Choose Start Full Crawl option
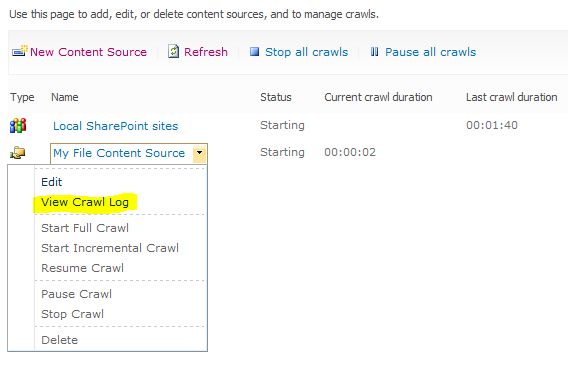Image resolution: width=568 pixels, height=371 pixels. pos(85,228)
